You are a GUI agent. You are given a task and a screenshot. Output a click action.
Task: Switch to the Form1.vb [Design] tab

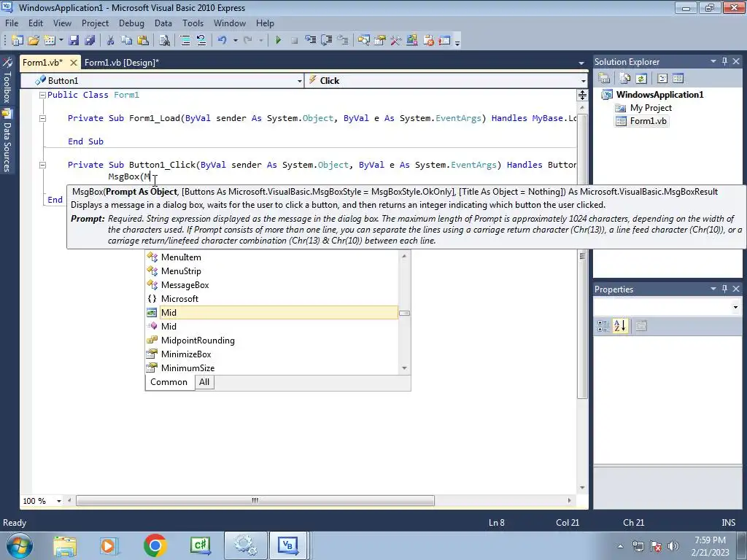(122, 63)
